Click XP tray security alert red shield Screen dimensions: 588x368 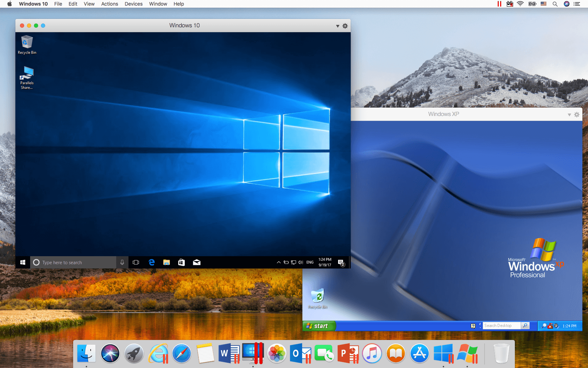pyautogui.click(x=550, y=326)
